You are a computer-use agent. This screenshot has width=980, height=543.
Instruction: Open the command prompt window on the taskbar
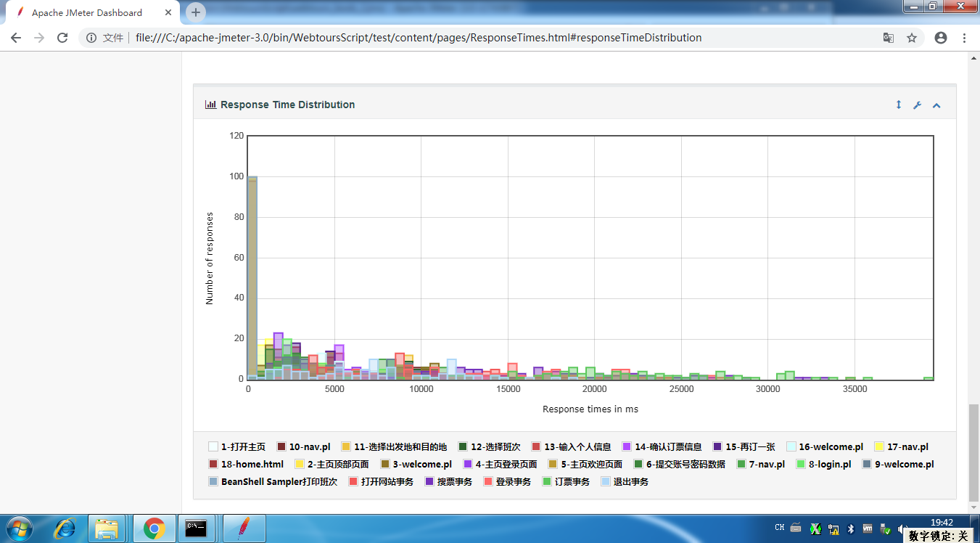click(196, 528)
